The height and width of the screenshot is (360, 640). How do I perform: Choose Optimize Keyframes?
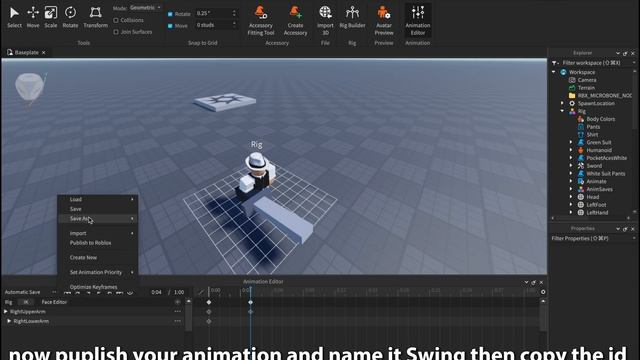pyautogui.click(x=98, y=287)
